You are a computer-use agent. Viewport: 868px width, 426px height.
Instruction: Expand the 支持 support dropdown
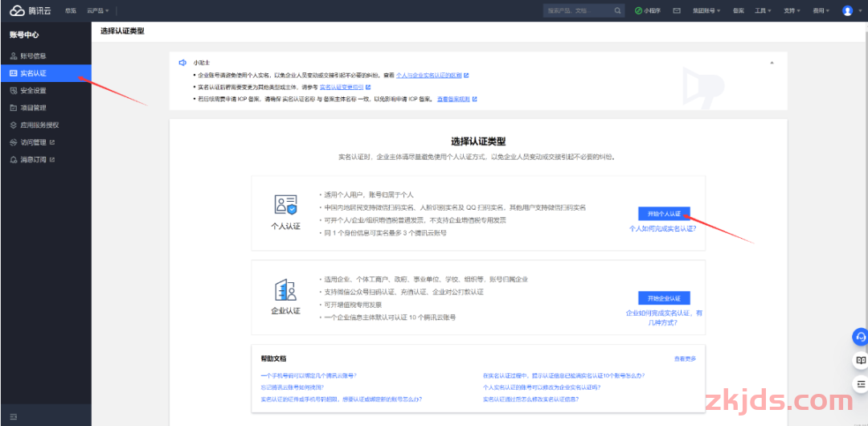[792, 10]
